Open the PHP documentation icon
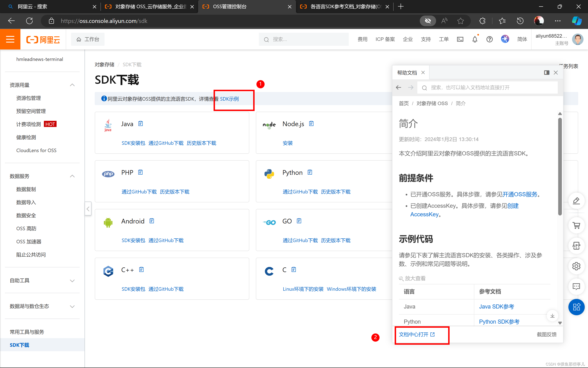This screenshot has width=588, height=368. pos(140,172)
